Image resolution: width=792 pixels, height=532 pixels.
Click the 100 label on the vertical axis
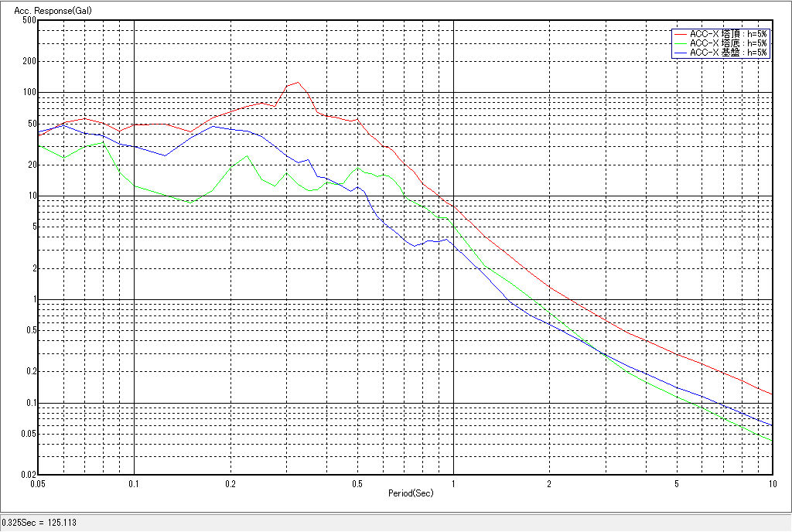29,92
